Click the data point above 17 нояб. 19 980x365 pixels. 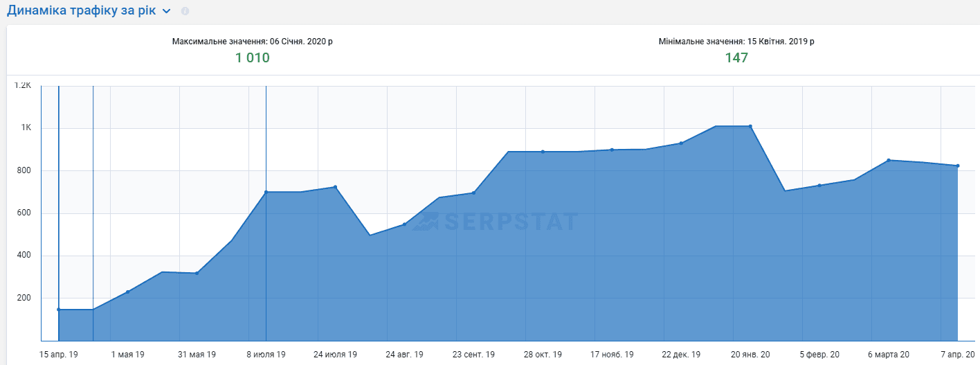612,150
